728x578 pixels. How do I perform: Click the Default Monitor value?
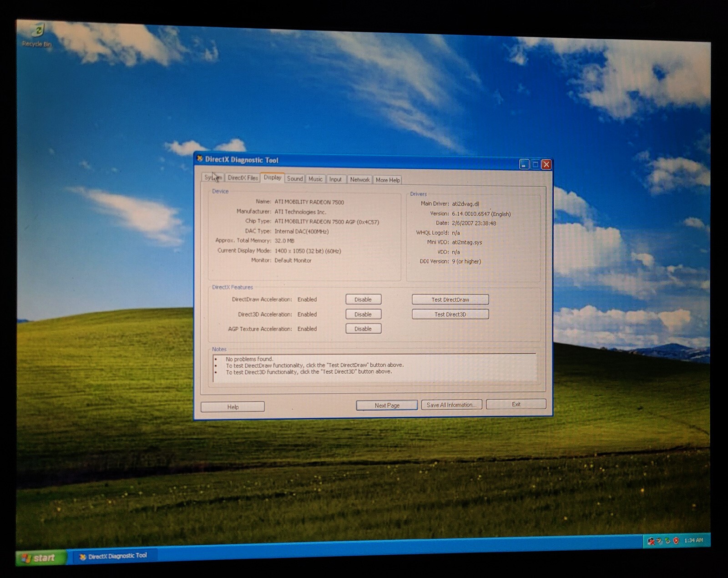point(293,260)
